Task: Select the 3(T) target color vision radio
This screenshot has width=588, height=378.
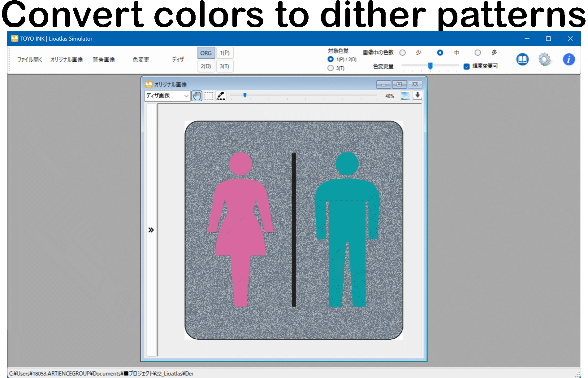Action: tap(331, 68)
